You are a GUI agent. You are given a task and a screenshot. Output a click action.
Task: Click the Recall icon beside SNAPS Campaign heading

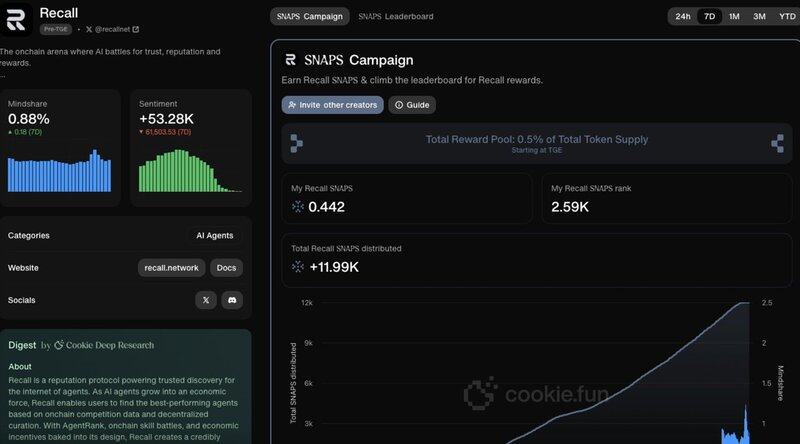click(x=290, y=60)
